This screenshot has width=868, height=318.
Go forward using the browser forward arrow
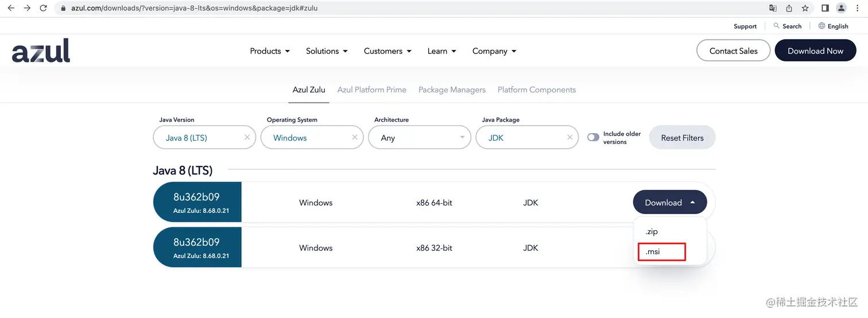point(27,8)
